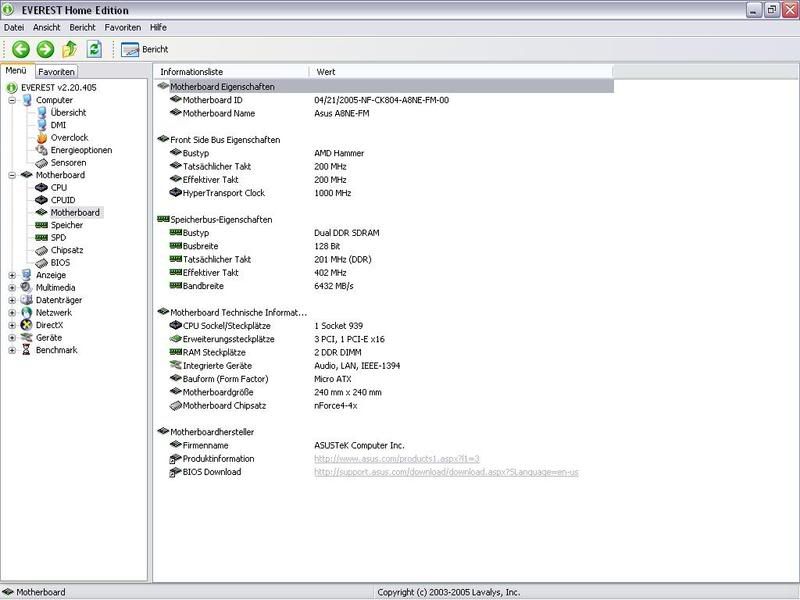The image size is (800, 600).
Task: Click the Netzwerk globe icon
Action: (x=27, y=313)
